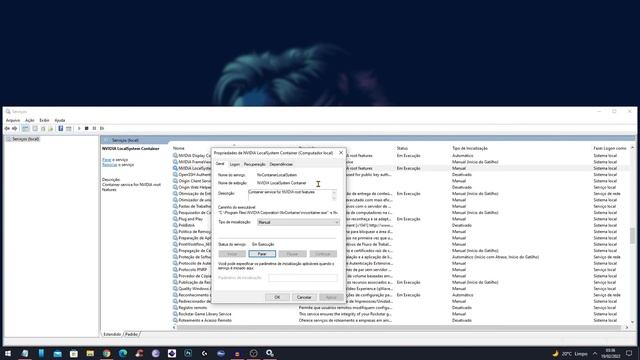Select the Plug and Play service row
640x360 pixels.
[x=400, y=219]
